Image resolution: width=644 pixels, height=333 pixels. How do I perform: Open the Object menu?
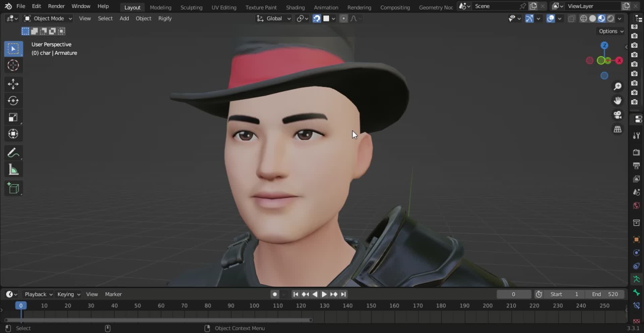143,18
